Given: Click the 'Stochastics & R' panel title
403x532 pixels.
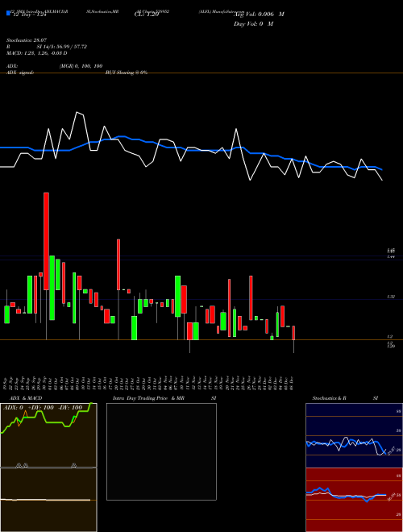Looking at the screenshot, I should click(329, 398).
